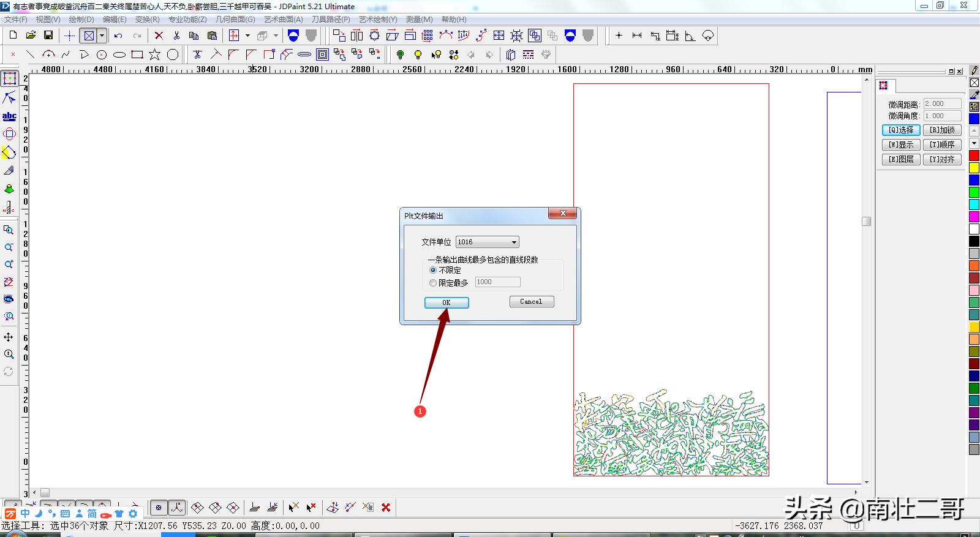The height and width of the screenshot is (537, 980).
Task: Click the red X icon in bottom toolbar
Action: pos(386,507)
